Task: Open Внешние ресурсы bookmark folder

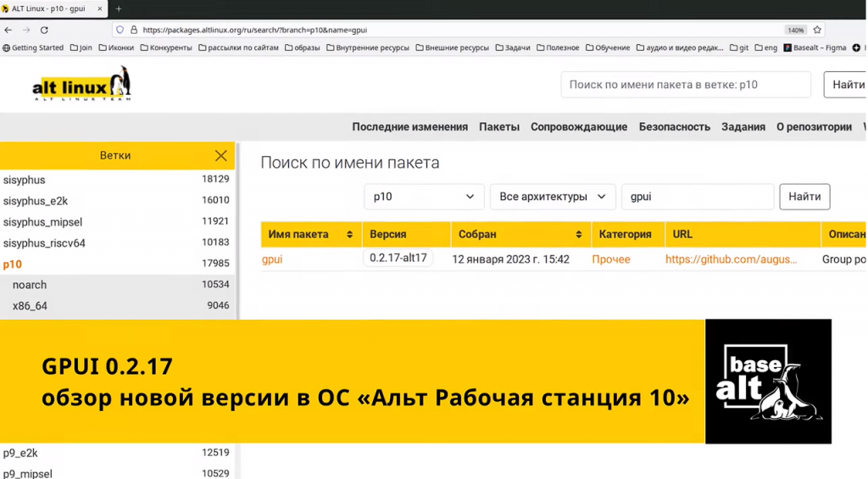Action: (x=453, y=47)
